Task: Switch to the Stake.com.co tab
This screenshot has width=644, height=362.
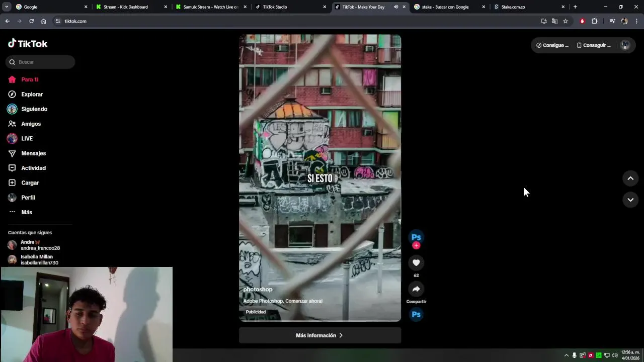Action: pyautogui.click(x=528, y=7)
